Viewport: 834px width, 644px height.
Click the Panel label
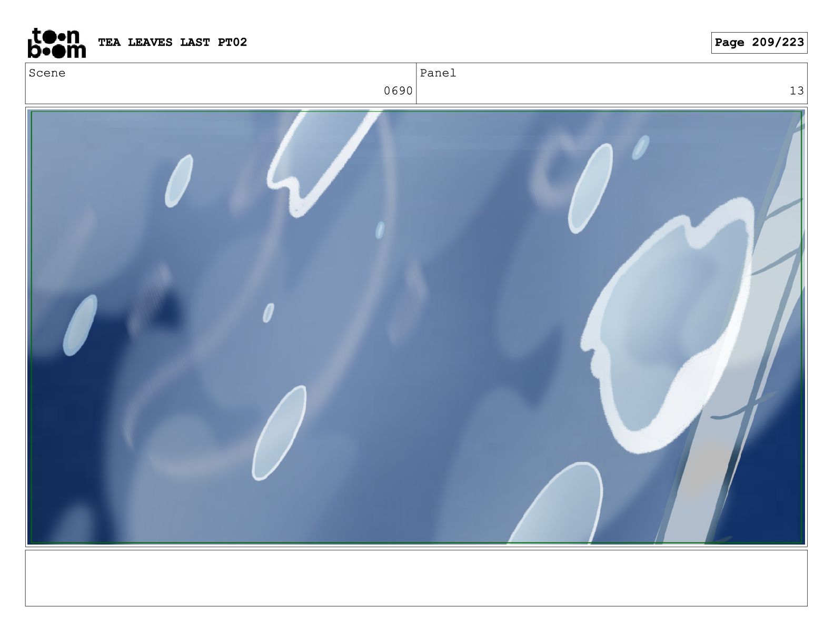tap(438, 73)
